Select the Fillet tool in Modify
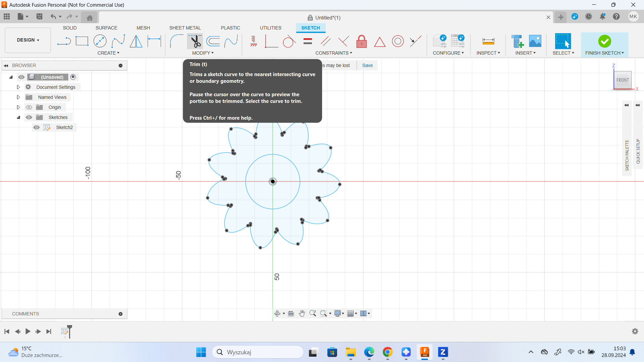 tap(176, 42)
